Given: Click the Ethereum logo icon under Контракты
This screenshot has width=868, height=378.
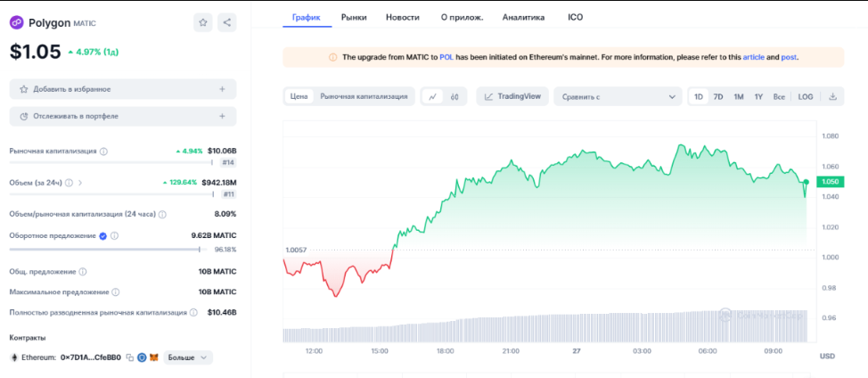Looking at the screenshot, I should 14,358.
